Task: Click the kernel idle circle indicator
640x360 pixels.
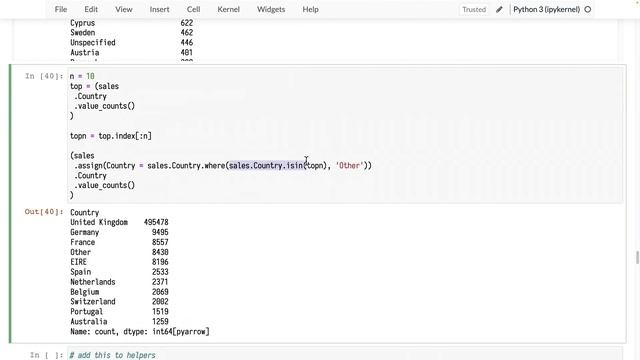Action: [x=588, y=9]
